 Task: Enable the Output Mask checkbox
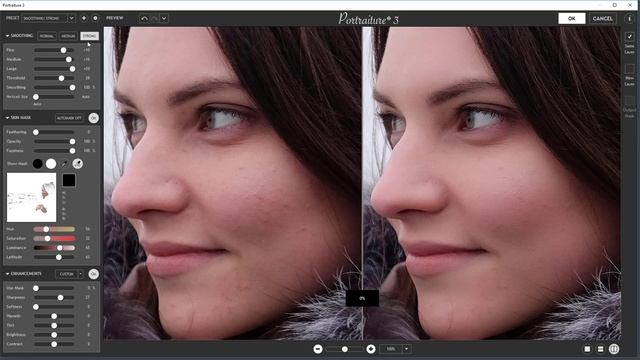click(629, 100)
